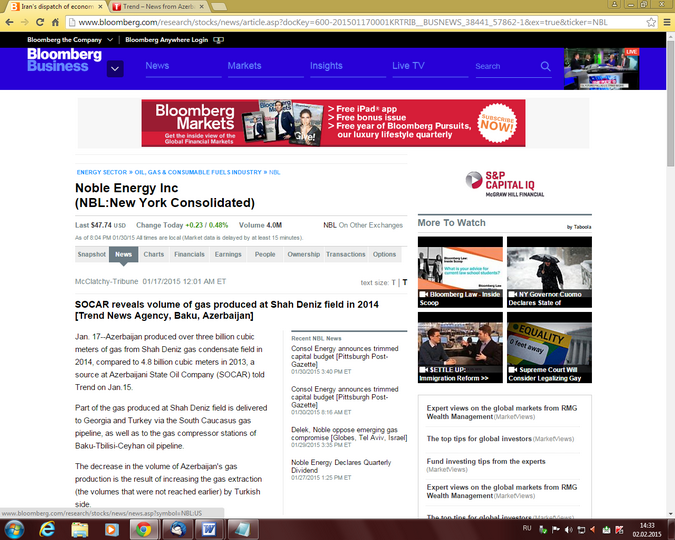Open Consol Energy news dated 3:40 PM
The image size is (675, 540).
(x=345, y=356)
